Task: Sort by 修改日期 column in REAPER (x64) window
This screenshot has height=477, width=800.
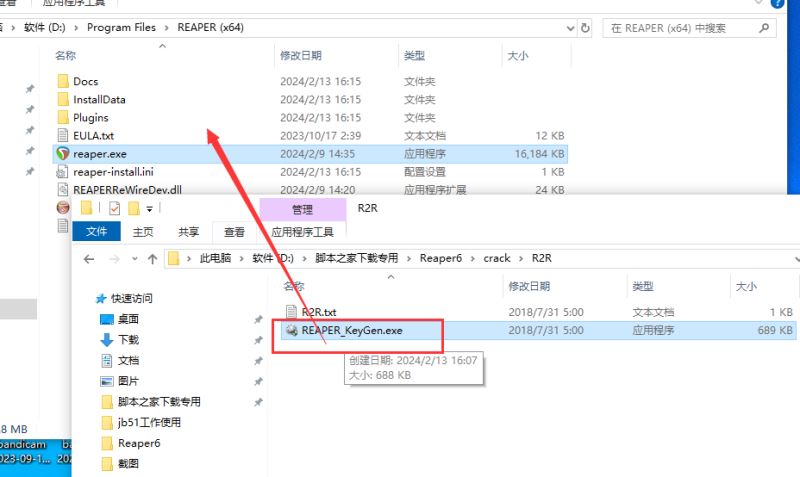Action: coord(301,56)
